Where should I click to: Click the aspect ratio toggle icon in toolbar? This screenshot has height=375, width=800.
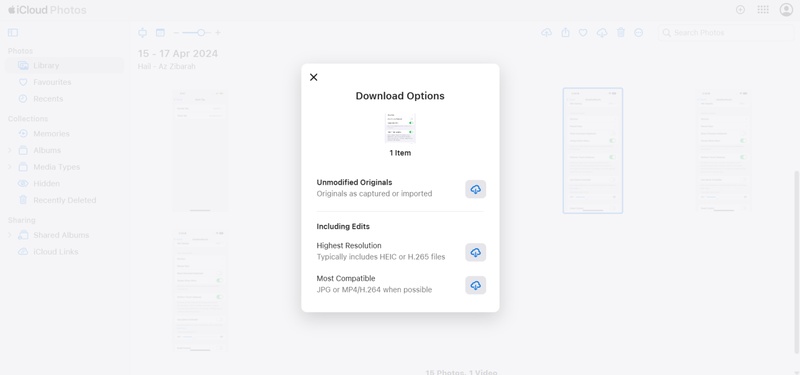[142, 33]
